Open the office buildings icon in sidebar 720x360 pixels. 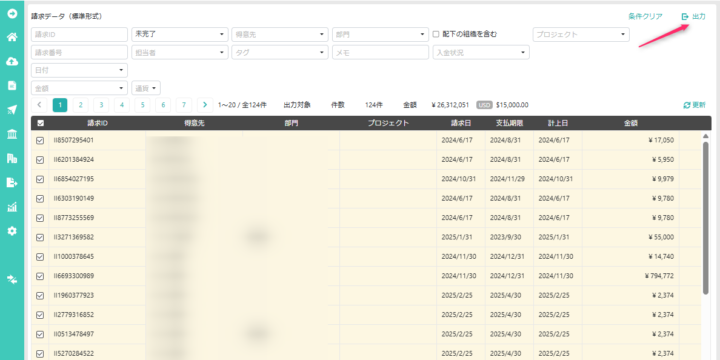(12, 158)
